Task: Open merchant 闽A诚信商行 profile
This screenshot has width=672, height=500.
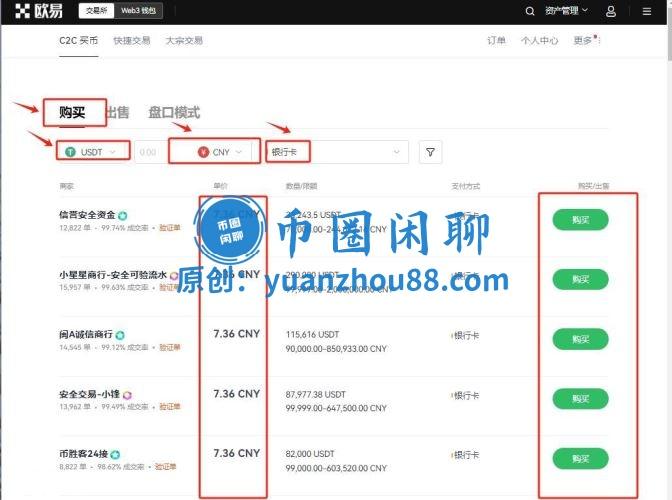Action: click(x=86, y=334)
